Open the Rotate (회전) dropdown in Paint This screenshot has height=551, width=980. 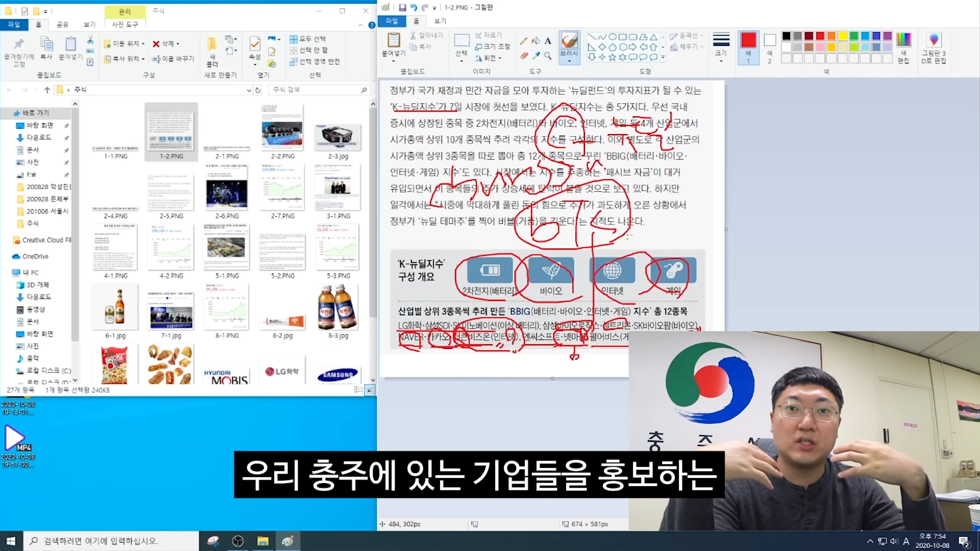click(x=488, y=58)
